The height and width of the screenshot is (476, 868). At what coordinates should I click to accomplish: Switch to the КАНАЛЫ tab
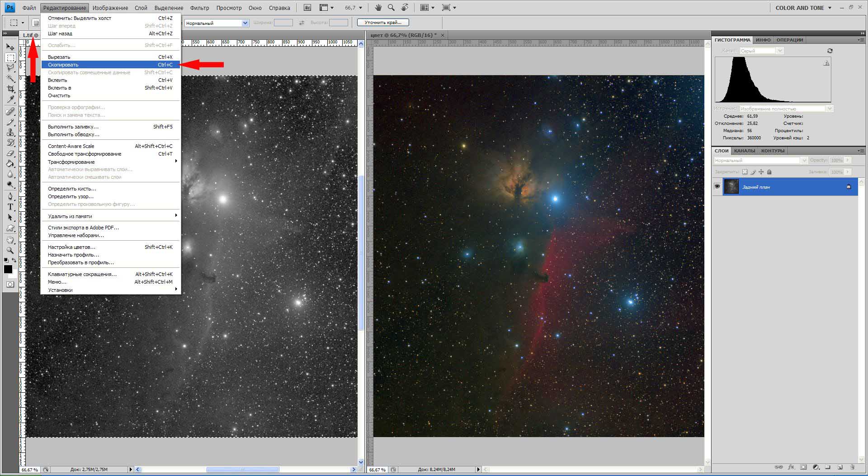tap(744, 151)
